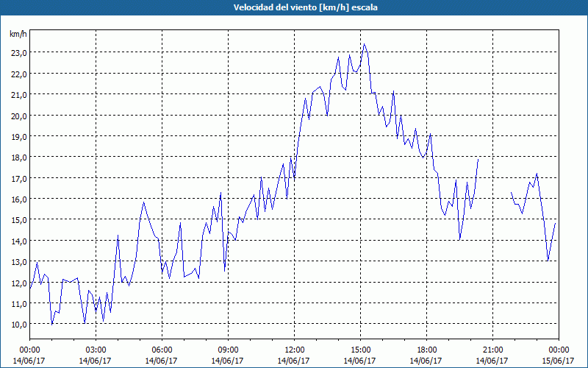
Task: Pick the "21:00" time label
Action: (x=492, y=350)
